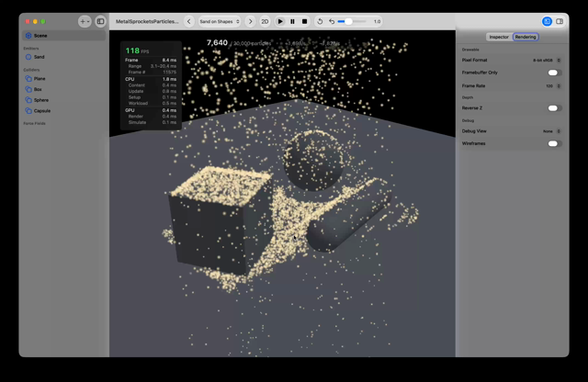Click the Capsule collider shape icon

28,111
